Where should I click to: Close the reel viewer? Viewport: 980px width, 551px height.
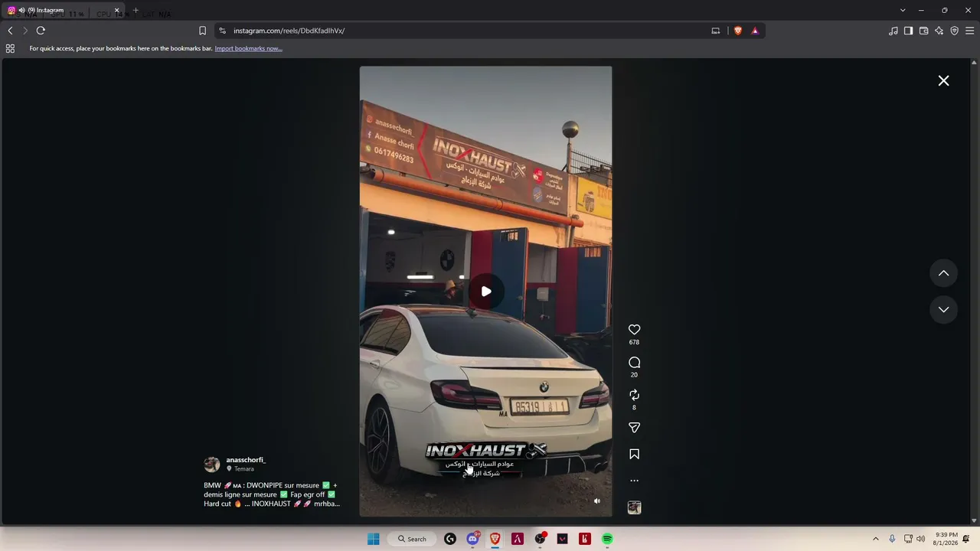click(943, 80)
